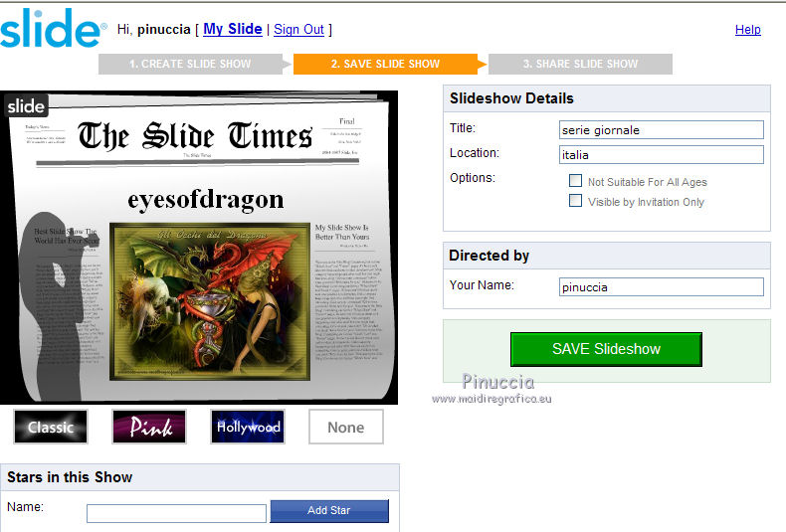Image resolution: width=786 pixels, height=532 pixels.
Task: Click the Slideshow Details heading
Action: click(511, 98)
